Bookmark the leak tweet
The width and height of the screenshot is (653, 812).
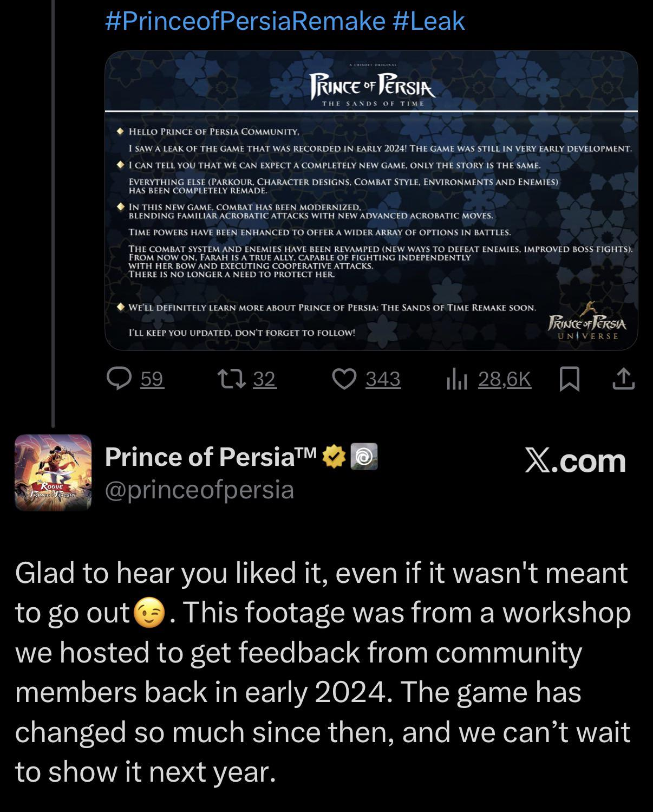tap(569, 379)
